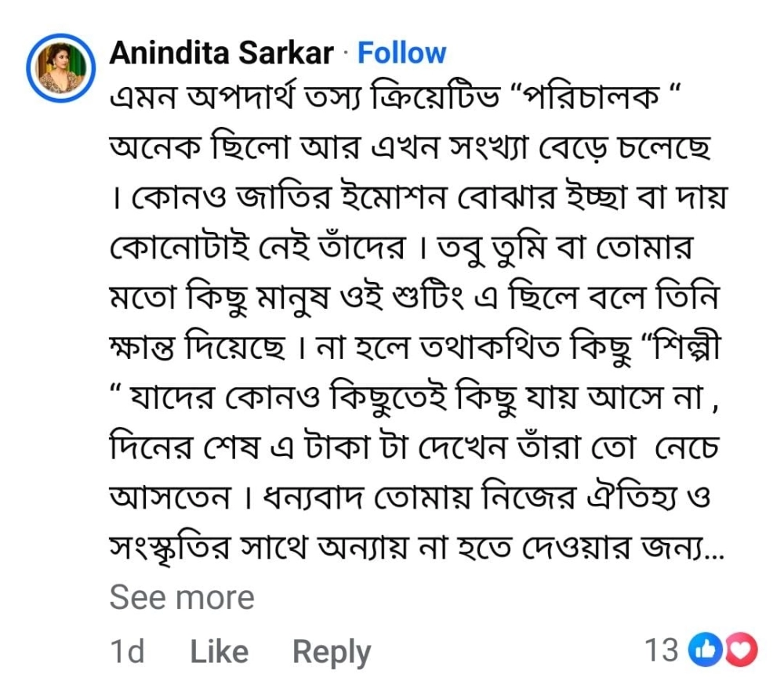
Task: Like this comment
Action: 220,651
